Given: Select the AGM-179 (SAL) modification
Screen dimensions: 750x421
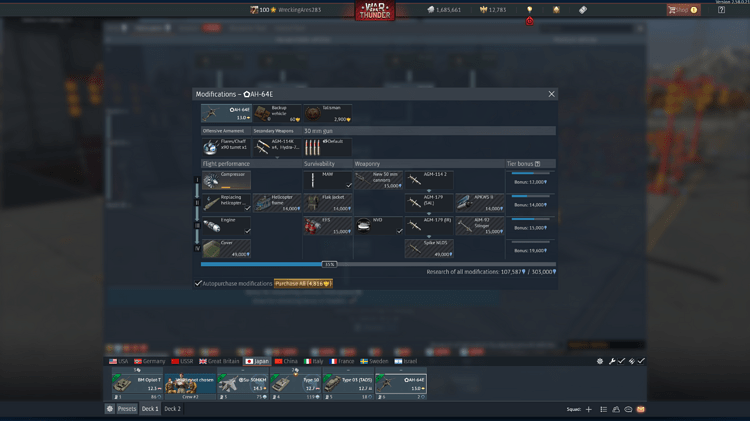Looking at the screenshot, I should point(429,203).
